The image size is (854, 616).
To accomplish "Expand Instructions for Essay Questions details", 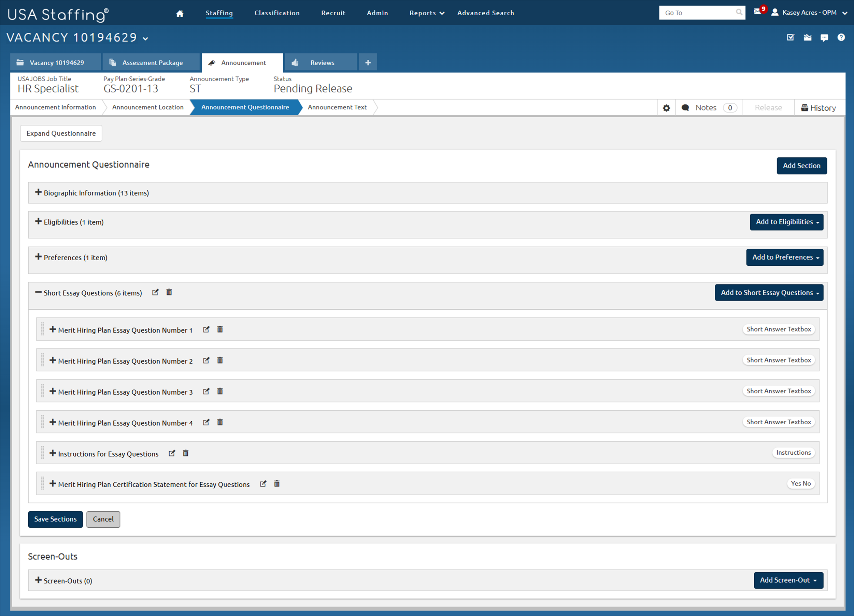I will click(53, 453).
